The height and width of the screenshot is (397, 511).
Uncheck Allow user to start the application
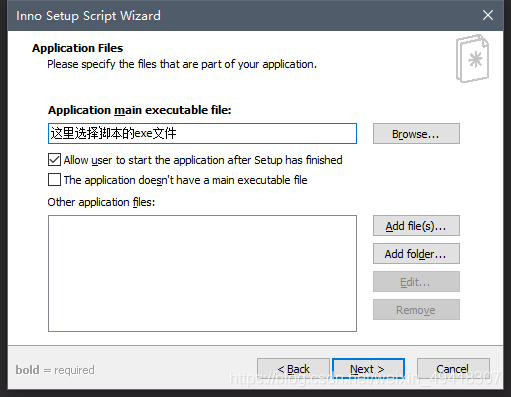[54, 160]
